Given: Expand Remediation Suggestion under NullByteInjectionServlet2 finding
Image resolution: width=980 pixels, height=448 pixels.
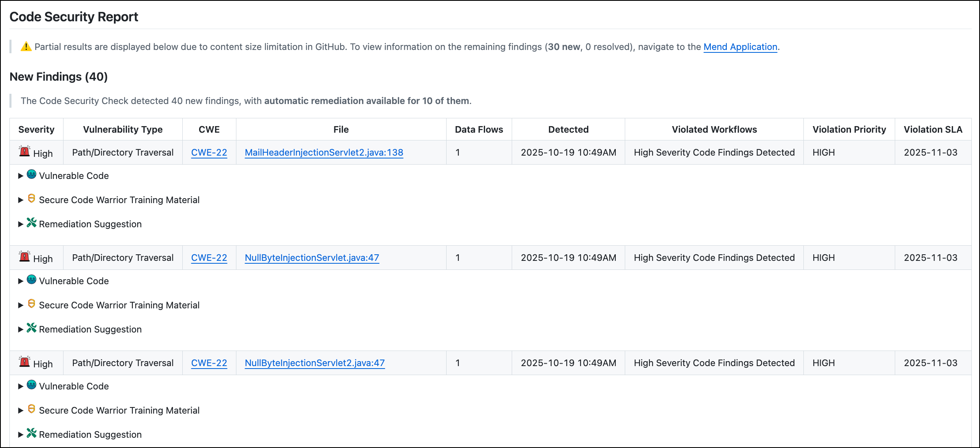Looking at the screenshot, I should click(x=90, y=435).
